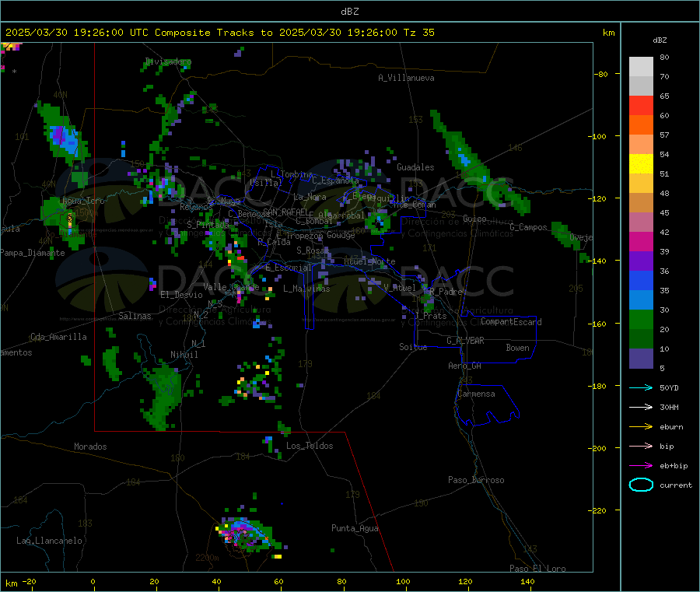The width and height of the screenshot is (700, 592).
Task: Click the 100 tick on bottom km axis
Action: pyautogui.click(x=403, y=581)
